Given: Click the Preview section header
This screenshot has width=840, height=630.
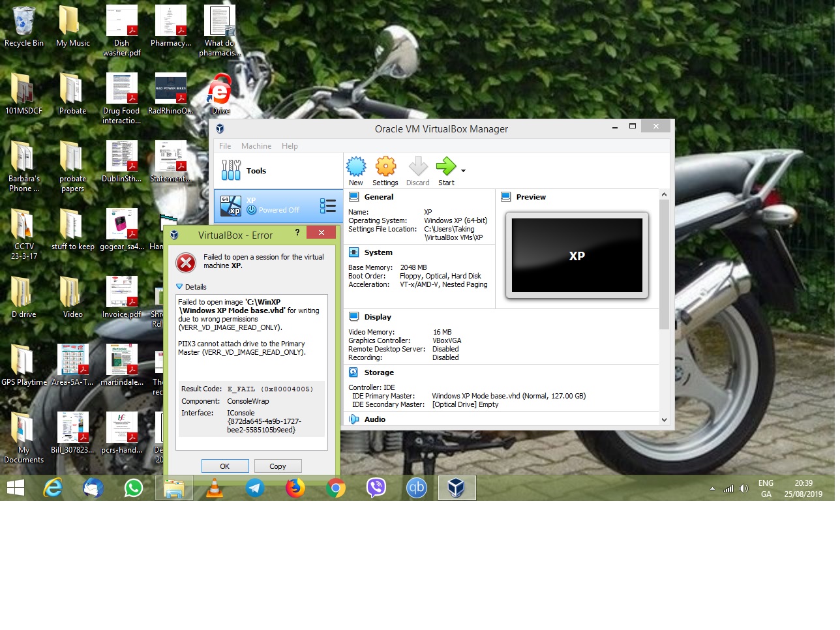Looking at the screenshot, I should coord(531,197).
